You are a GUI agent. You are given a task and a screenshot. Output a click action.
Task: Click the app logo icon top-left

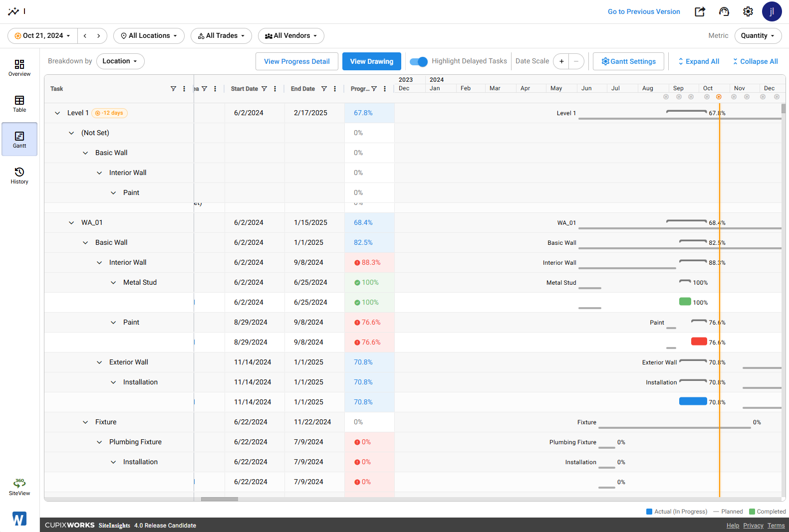(x=13, y=11)
